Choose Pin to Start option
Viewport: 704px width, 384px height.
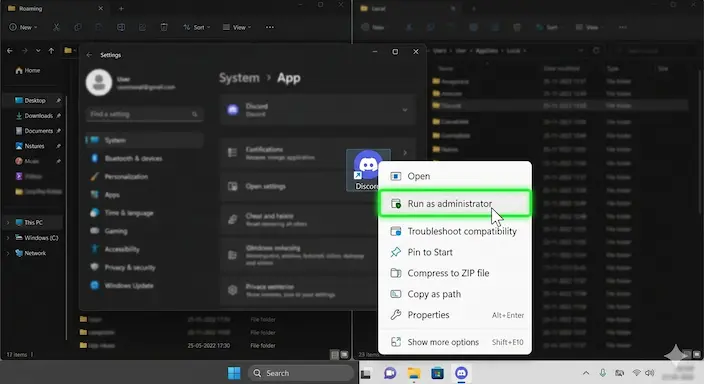(455, 252)
